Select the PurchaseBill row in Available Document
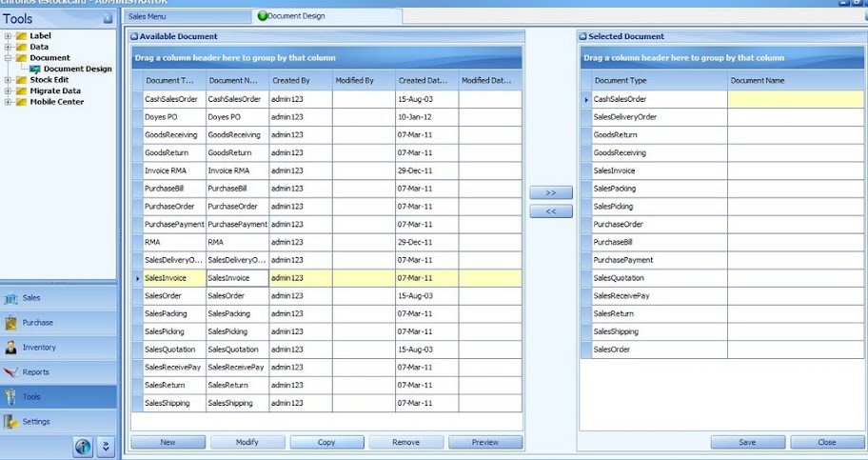868x460 pixels. 327,189
